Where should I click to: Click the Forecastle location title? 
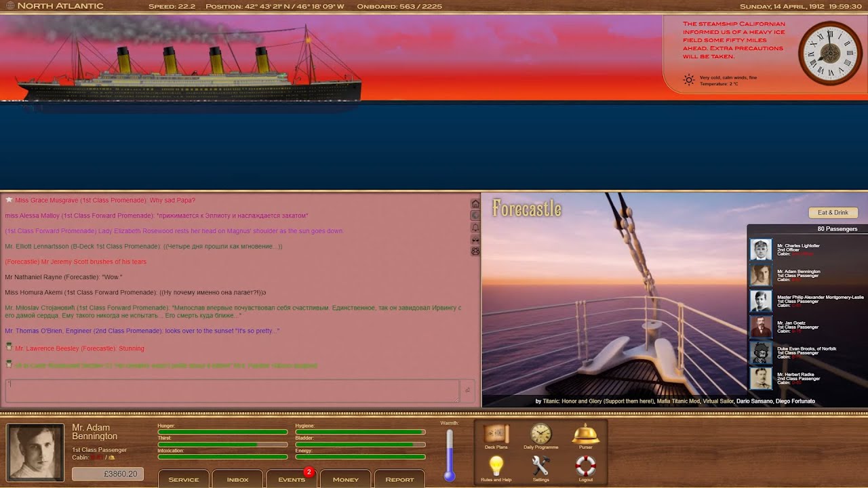coord(527,209)
